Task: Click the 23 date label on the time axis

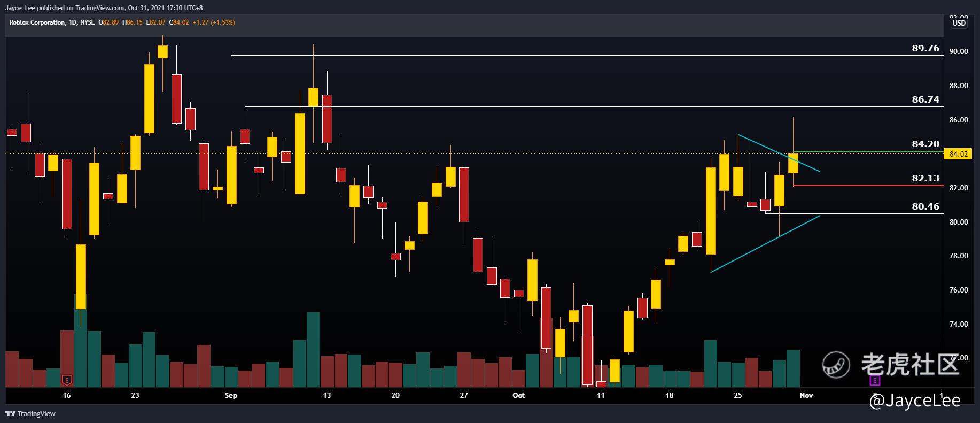Action: 135,395
